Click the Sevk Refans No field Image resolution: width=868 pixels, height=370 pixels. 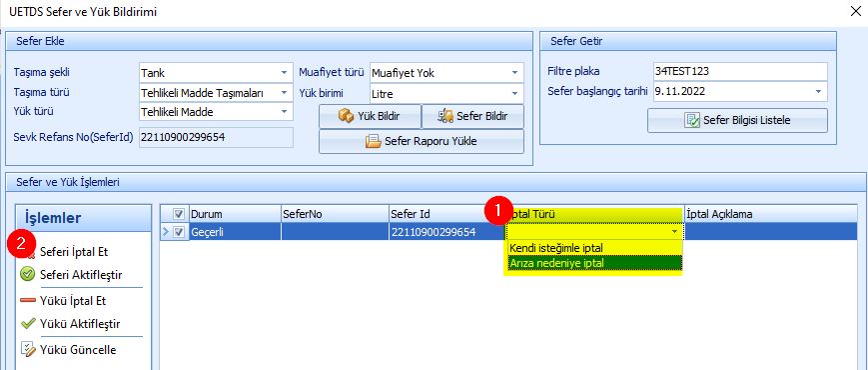point(216,137)
